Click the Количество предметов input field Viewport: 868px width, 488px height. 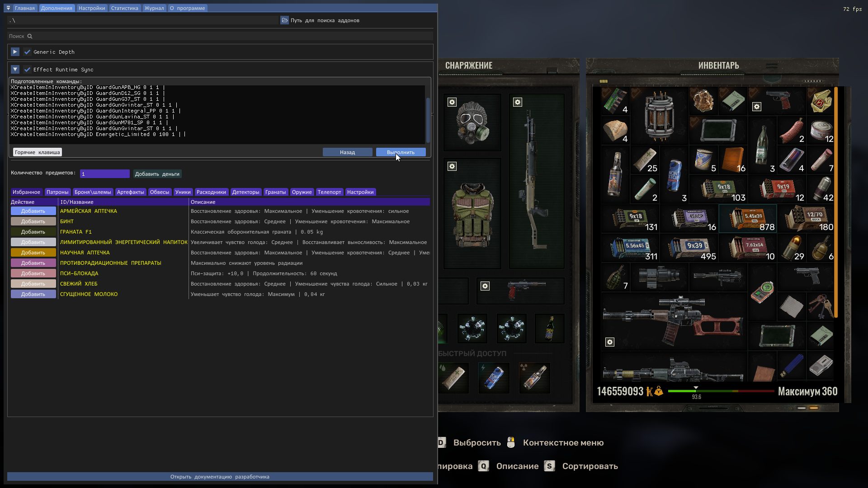pyautogui.click(x=105, y=174)
